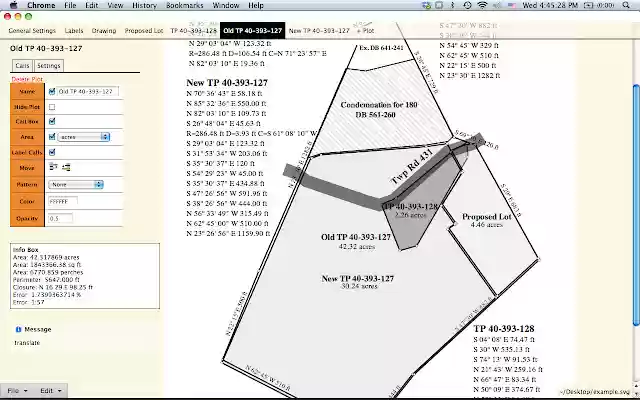Switch to General Settings tab
Image resolution: width=640 pixels, height=400 pixels.
coord(32,31)
